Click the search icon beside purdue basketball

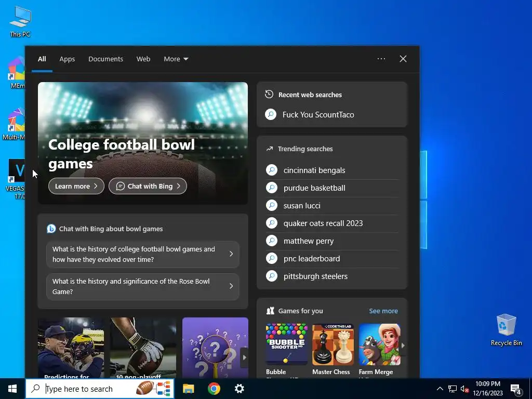272,188
